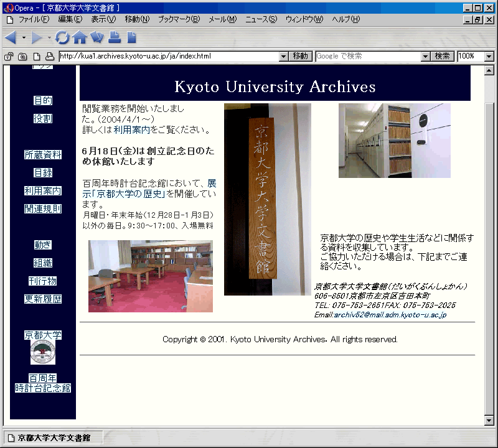Focus the URL address field
Screen dimensions: 498x448
[x=169, y=57]
